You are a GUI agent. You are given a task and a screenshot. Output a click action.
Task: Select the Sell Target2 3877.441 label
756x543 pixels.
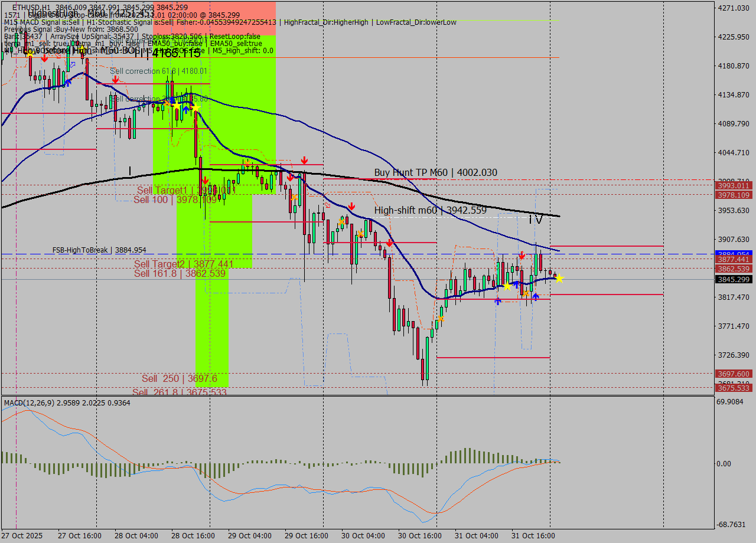[183, 264]
